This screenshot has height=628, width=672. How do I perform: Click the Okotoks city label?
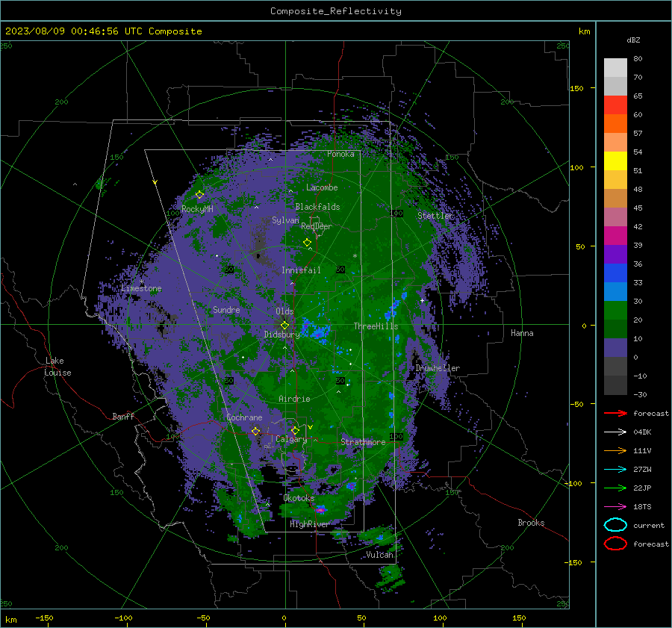pyautogui.click(x=299, y=498)
